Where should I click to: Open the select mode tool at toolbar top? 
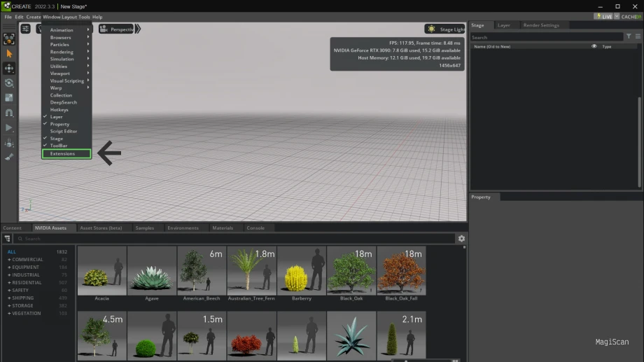(x=9, y=39)
